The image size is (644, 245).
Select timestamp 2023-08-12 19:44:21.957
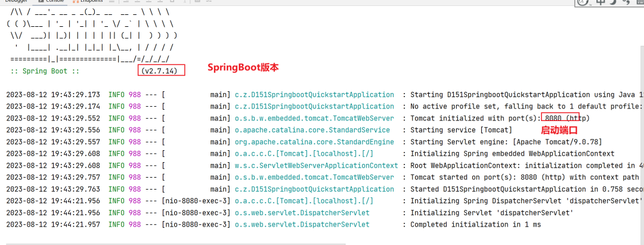(x=53, y=225)
